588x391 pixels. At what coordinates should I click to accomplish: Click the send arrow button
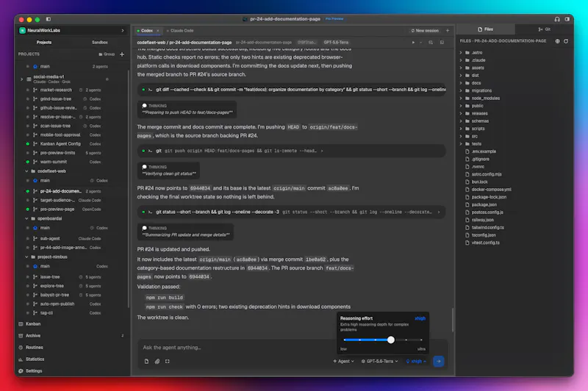[438, 362]
